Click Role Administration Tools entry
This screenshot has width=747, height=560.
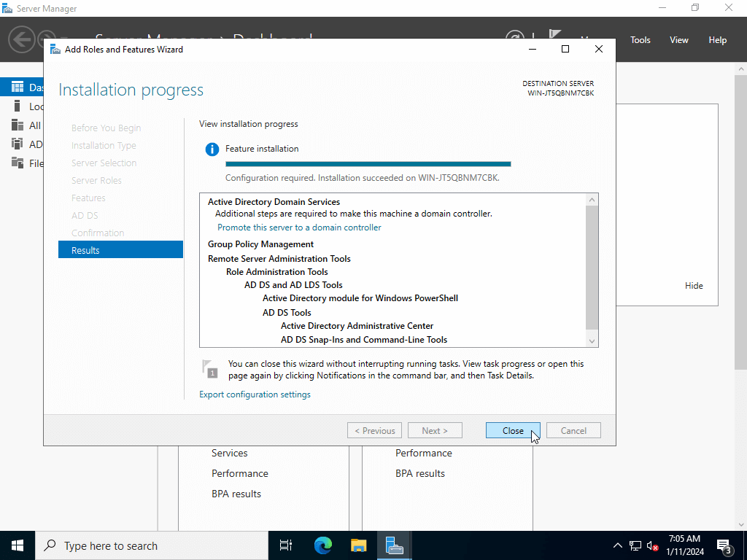(x=276, y=272)
